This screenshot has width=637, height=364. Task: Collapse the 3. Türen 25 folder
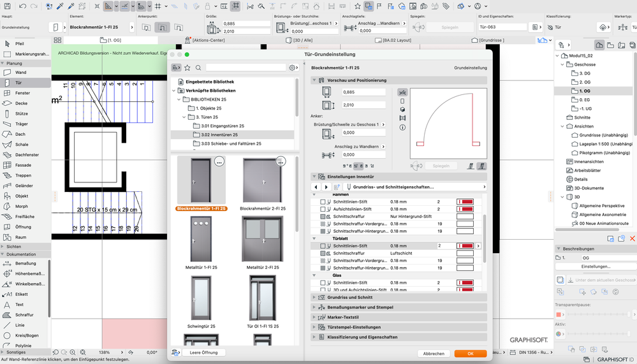(x=184, y=117)
